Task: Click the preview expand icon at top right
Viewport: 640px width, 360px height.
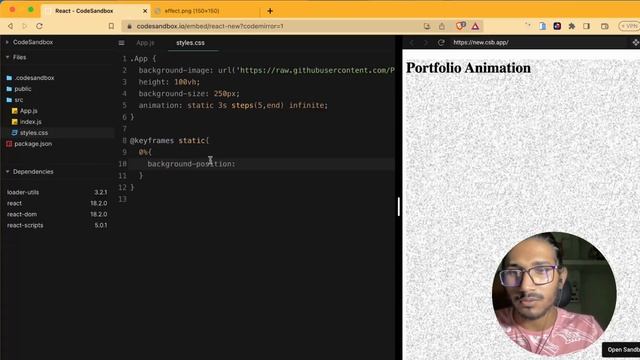Action: click(x=636, y=42)
